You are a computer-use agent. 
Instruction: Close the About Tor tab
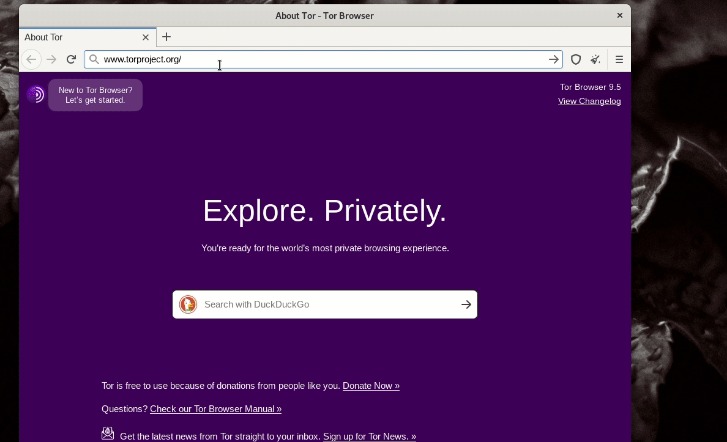point(146,37)
